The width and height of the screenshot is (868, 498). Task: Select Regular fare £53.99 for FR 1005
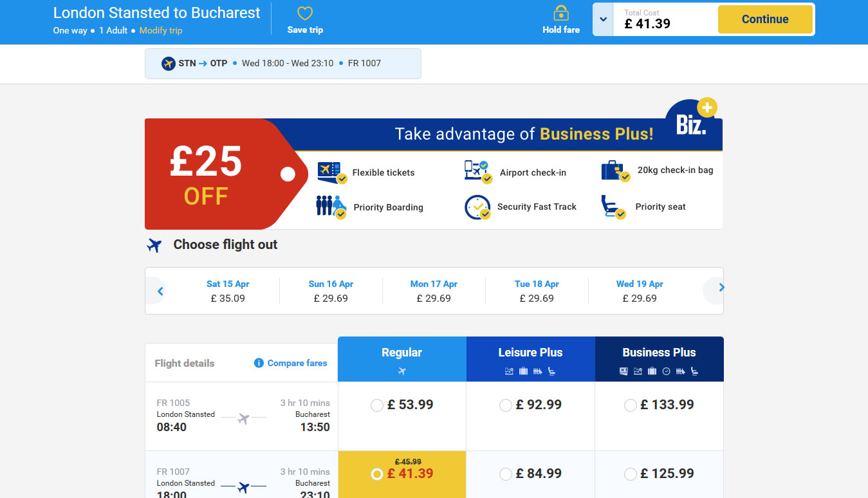pos(377,405)
